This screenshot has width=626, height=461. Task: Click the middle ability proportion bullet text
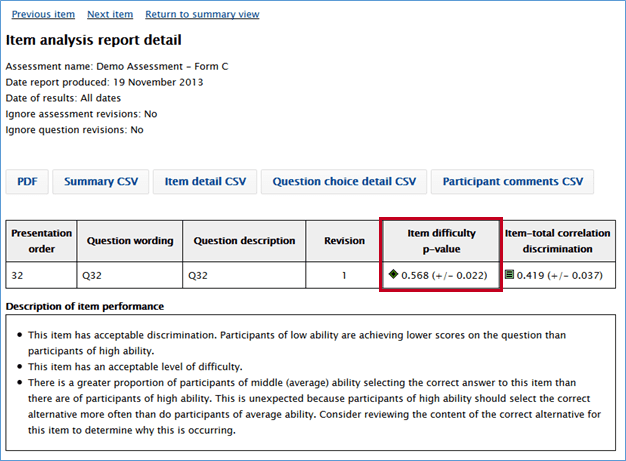[314, 406]
